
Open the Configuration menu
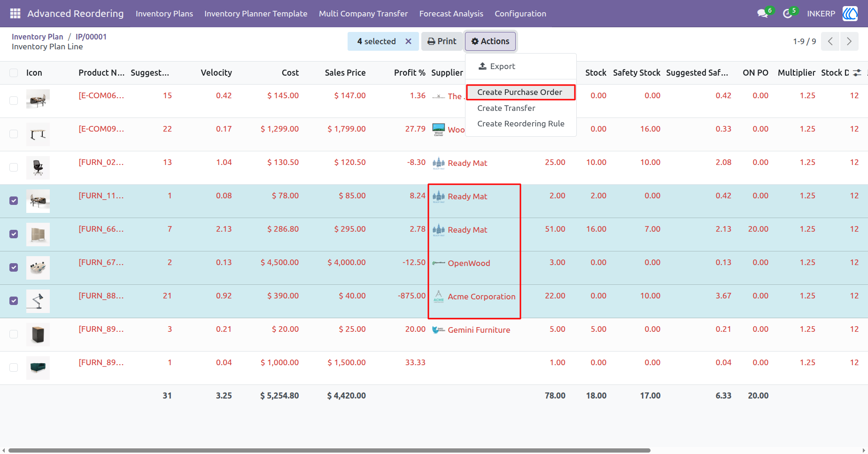pyautogui.click(x=520, y=14)
